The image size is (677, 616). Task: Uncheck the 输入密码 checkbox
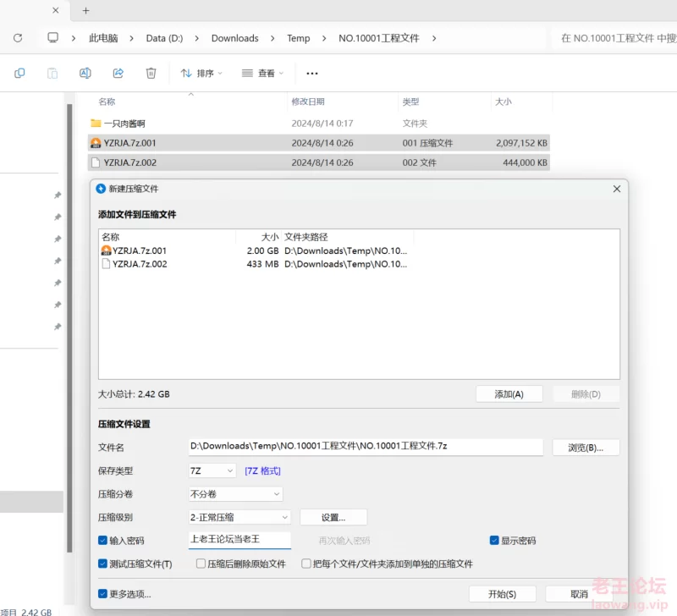point(103,541)
